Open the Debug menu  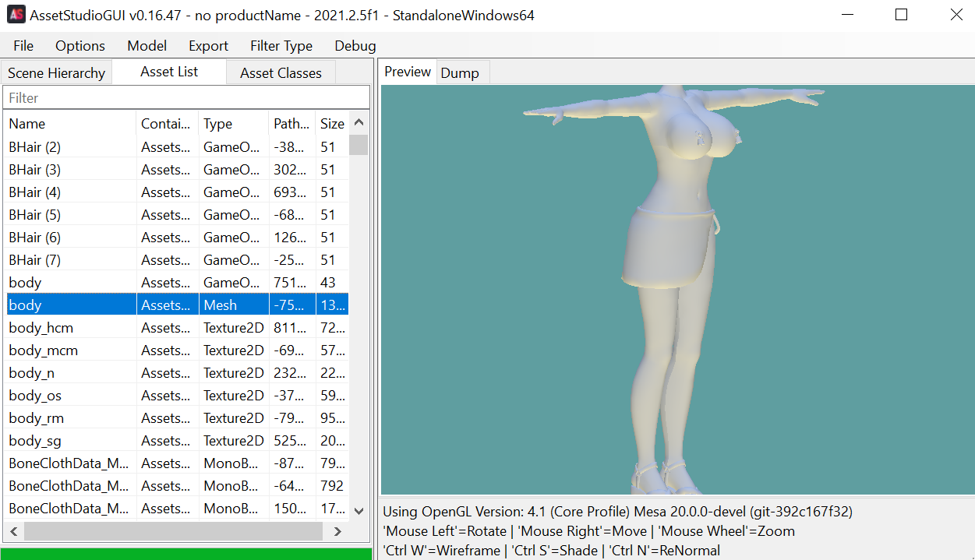355,46
